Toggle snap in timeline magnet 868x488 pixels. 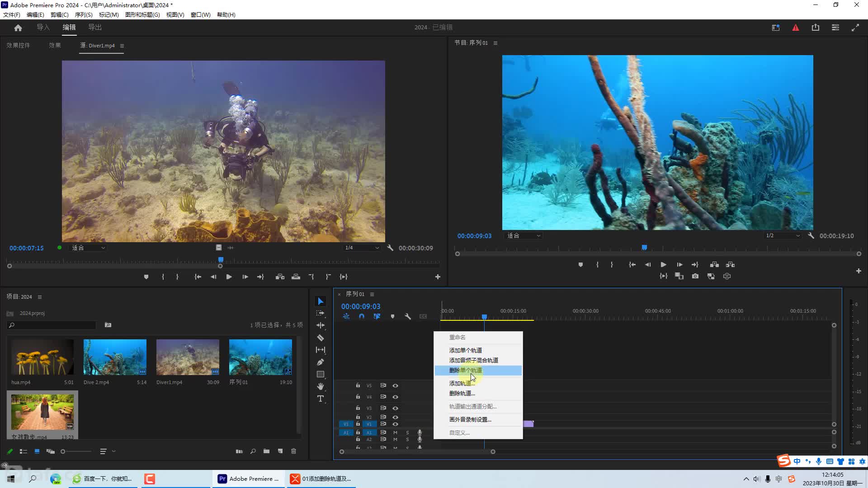coord(361,316)
